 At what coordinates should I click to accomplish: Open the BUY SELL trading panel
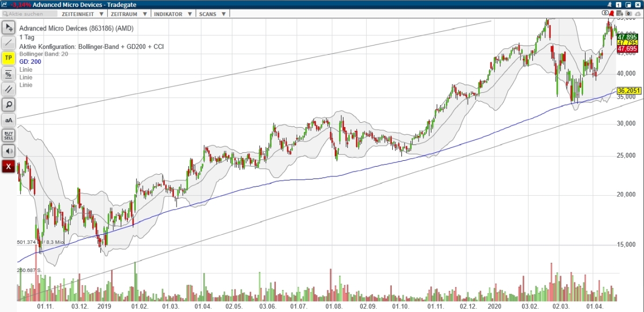9,135
